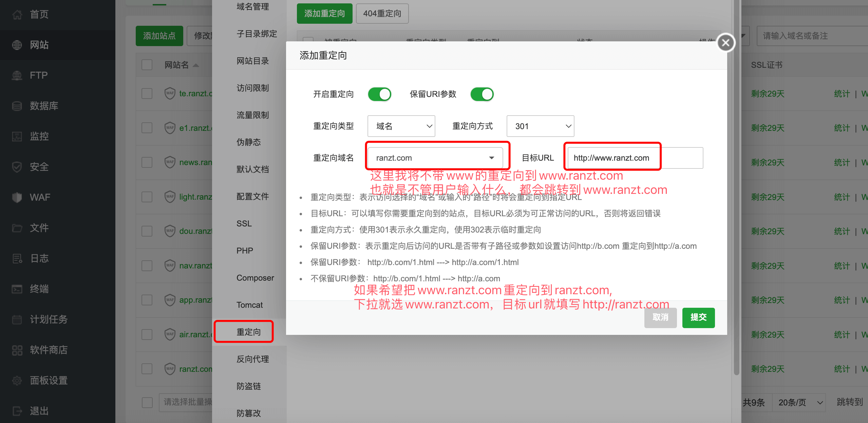Turn off the 开启重定向 switch
This screenshot has width=868, height=423.
pos(379,94)
